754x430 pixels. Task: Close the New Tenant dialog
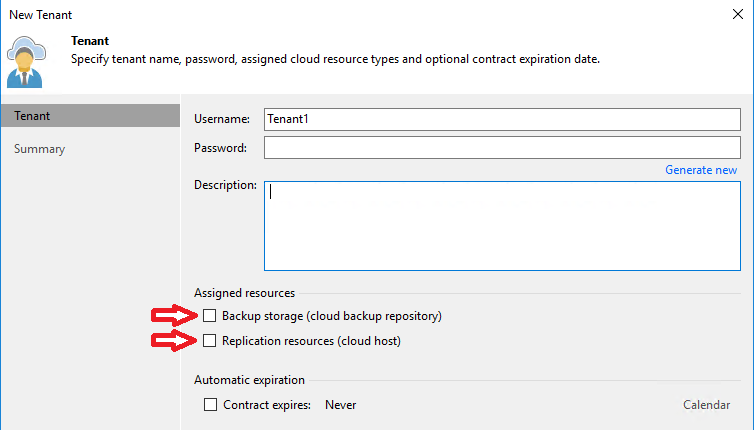click(x=738, y=14)
